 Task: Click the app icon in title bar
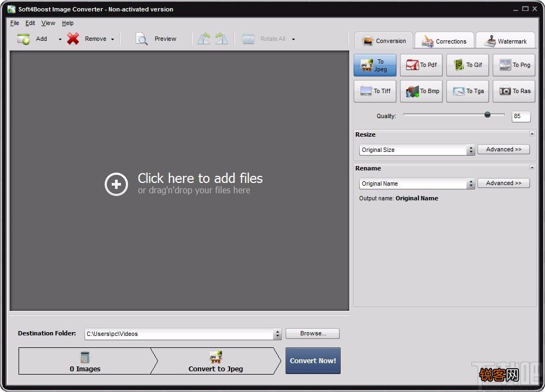[x=11, y=9]
